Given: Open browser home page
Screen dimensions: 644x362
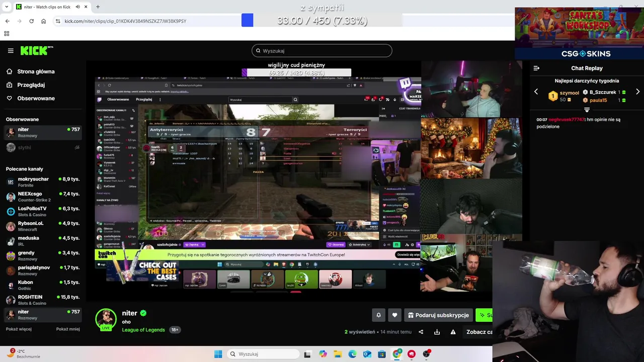Looking at the screenshot, I should [44, 21].
